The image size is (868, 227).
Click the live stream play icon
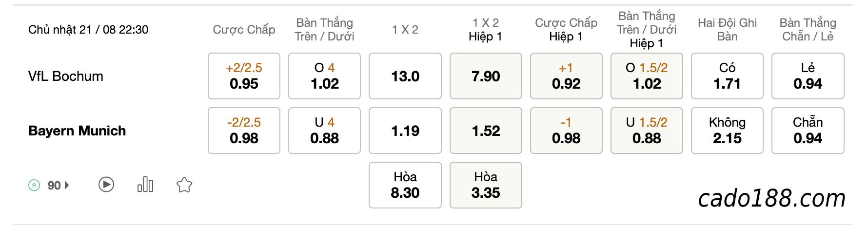click(106, 185)
